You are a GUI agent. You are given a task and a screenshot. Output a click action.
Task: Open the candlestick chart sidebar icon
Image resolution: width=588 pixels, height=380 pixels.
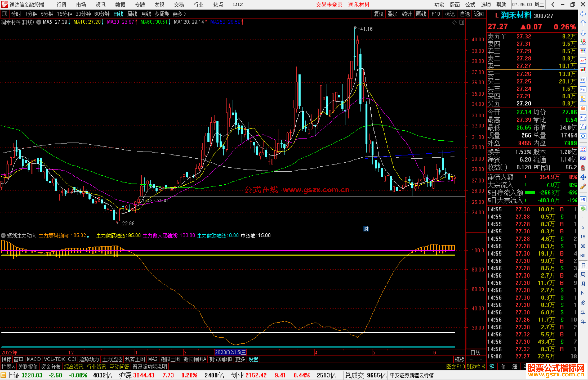click(x=583, y=70)
